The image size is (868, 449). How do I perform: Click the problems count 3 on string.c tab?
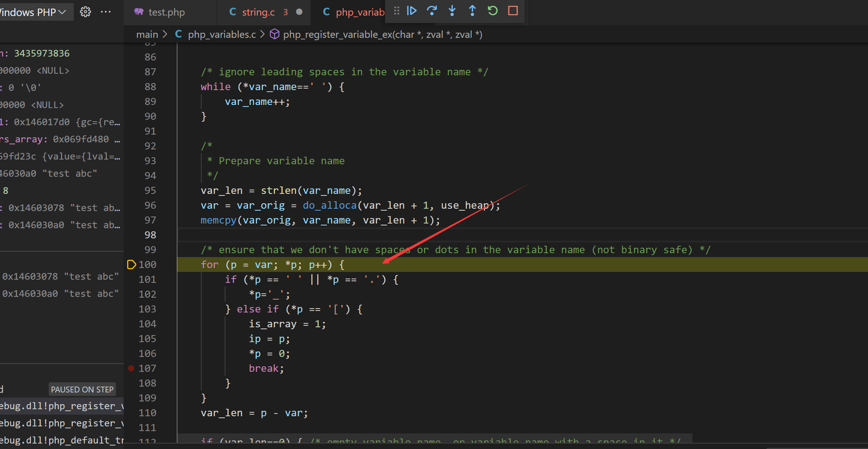(286, 12)
